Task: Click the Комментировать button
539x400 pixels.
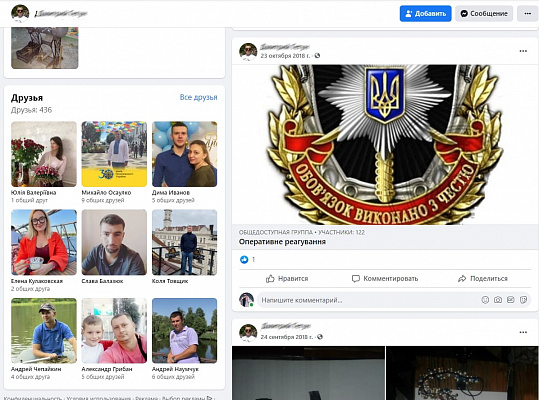Action: tap(385, 278)
